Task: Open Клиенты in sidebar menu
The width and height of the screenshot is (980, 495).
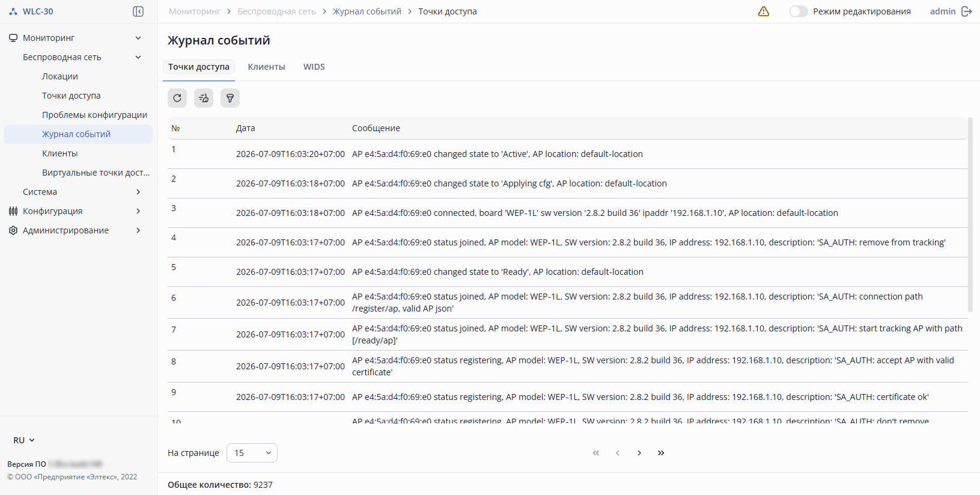Action: pos(60,153)
